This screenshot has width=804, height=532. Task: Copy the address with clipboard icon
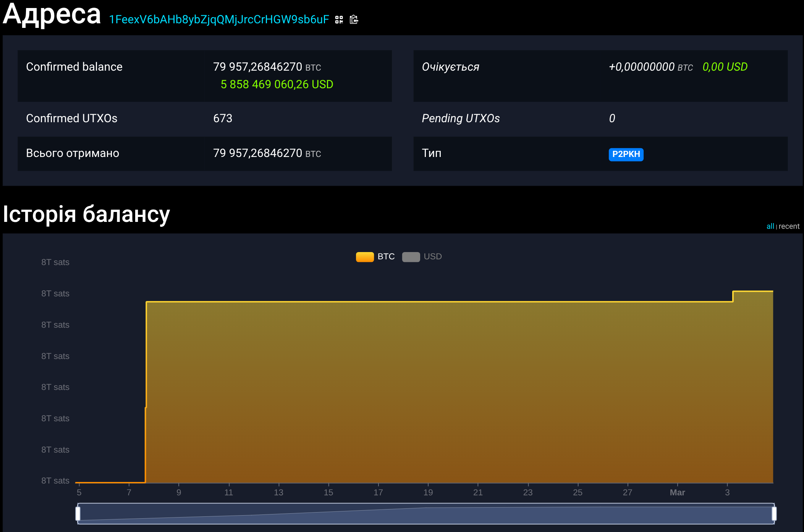pyautogui.click(x=354, y=19)
